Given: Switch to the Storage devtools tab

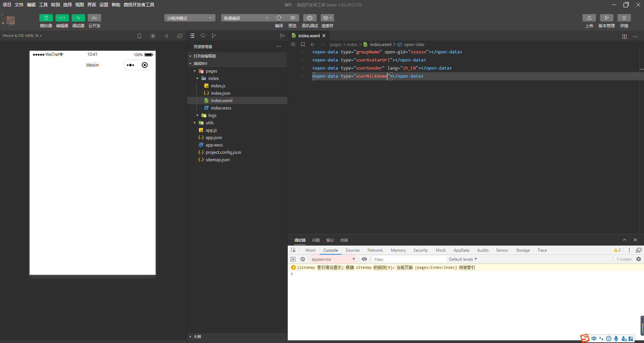Looking at the screenshot, I should pyautogui.click(x=523, y=250).
